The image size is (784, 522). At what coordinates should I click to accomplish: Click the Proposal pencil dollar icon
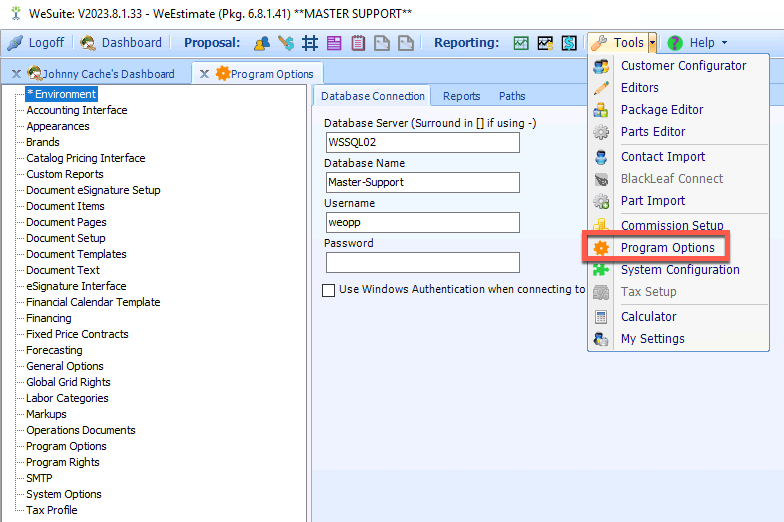click(x=286, y=43)
